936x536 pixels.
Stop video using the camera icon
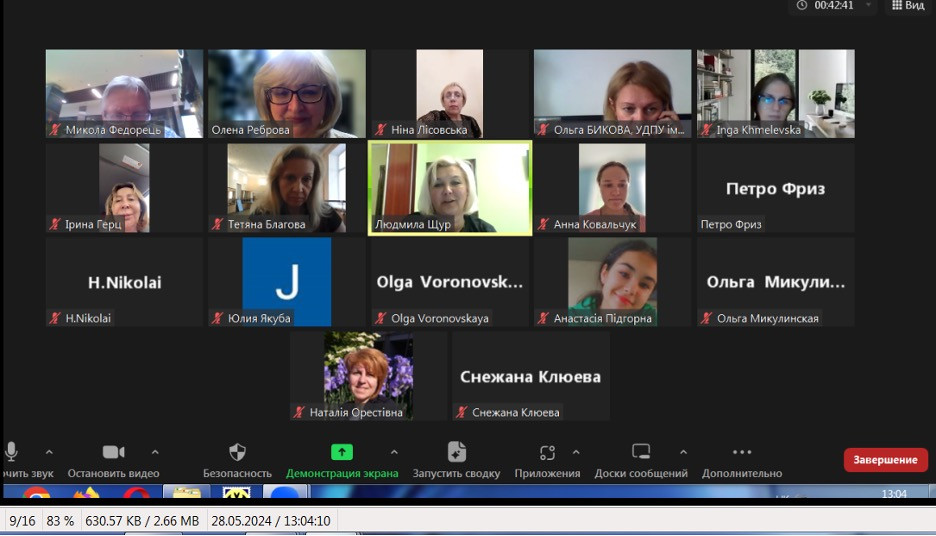point(113,452)
